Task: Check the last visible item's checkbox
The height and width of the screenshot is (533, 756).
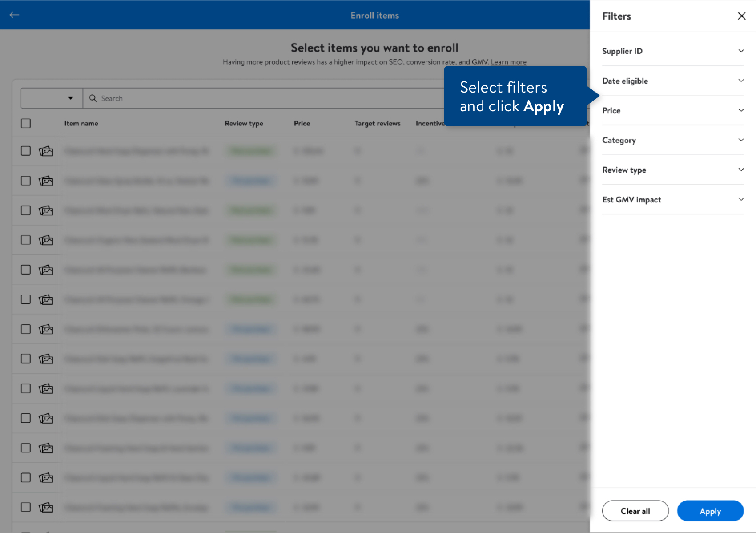Action: click(25, 507)
